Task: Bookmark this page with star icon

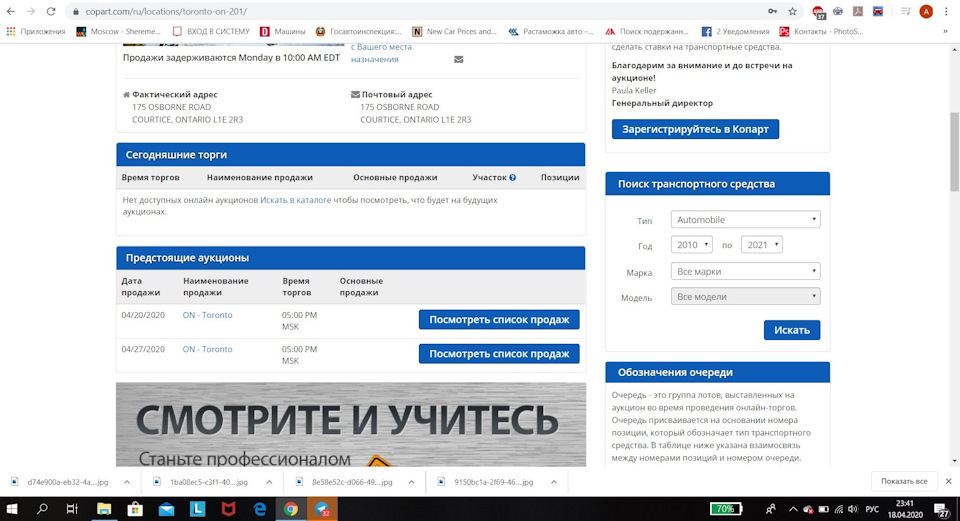Action: [x=792, y=11]
